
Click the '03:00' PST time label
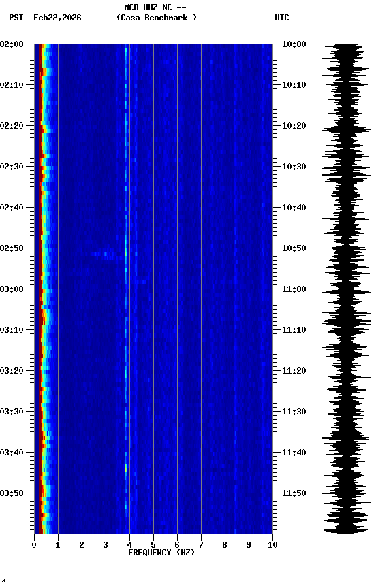tap(12, 289)
